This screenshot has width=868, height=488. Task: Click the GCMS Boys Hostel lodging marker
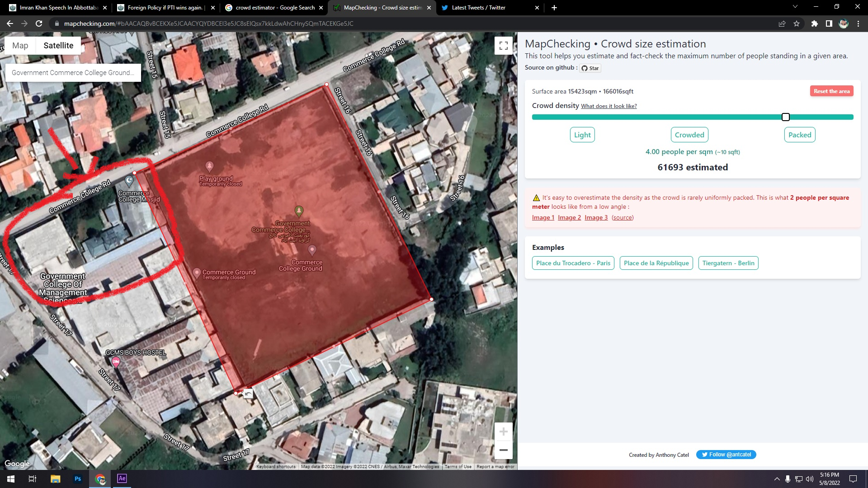coord(116,362)
